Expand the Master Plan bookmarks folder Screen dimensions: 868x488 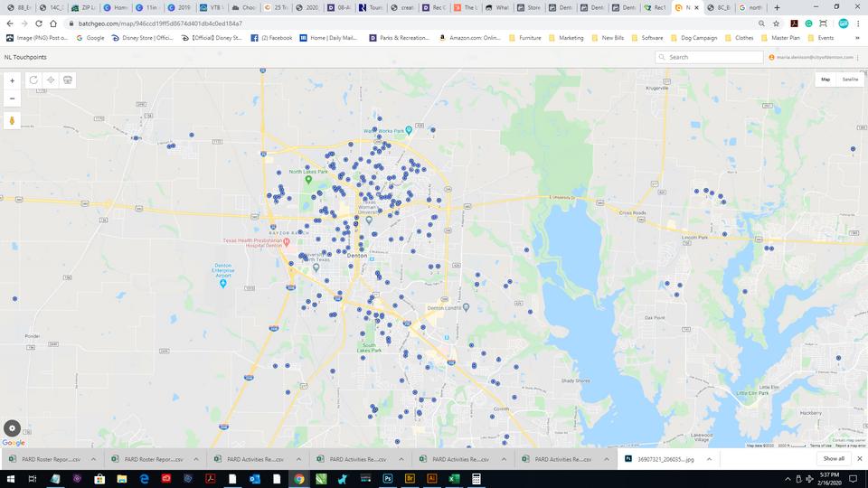(x=780, y=38)
